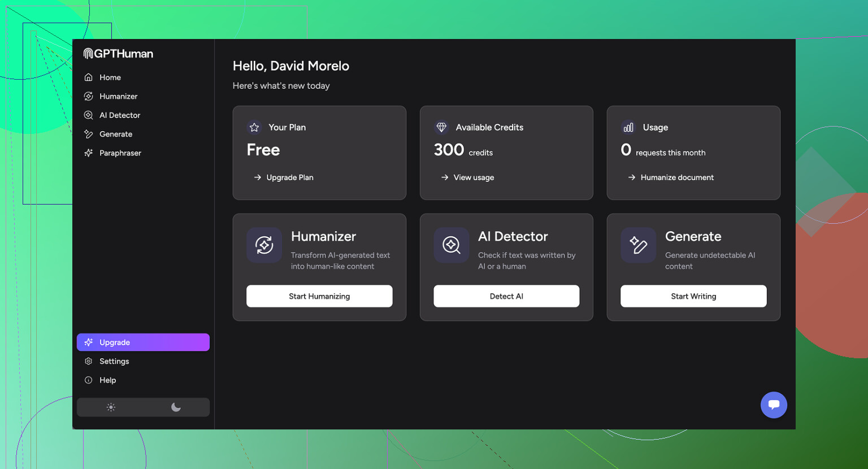868x469 pixels.
Task: Open Home in the sidebar
Action: [110, 77]
